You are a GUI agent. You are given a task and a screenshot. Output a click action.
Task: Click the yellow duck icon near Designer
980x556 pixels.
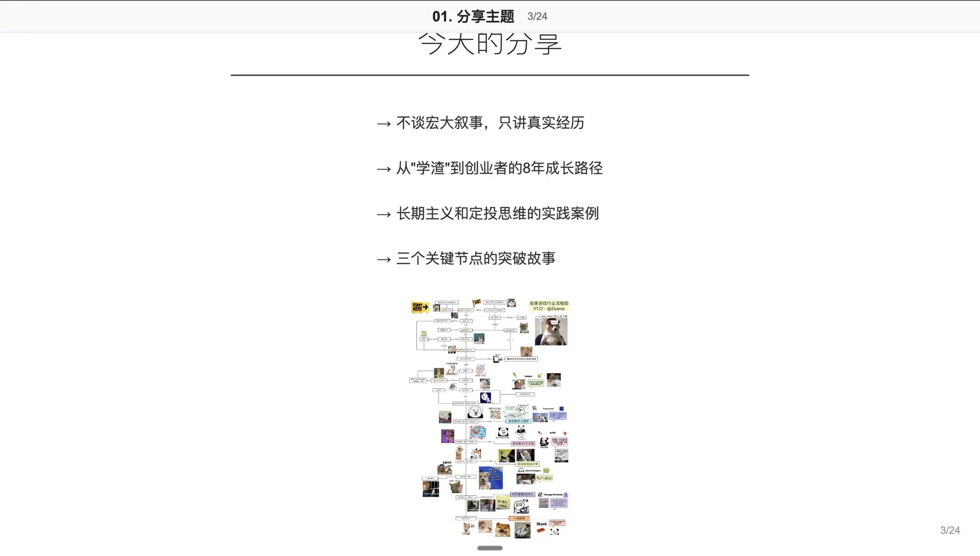(540, 375)
